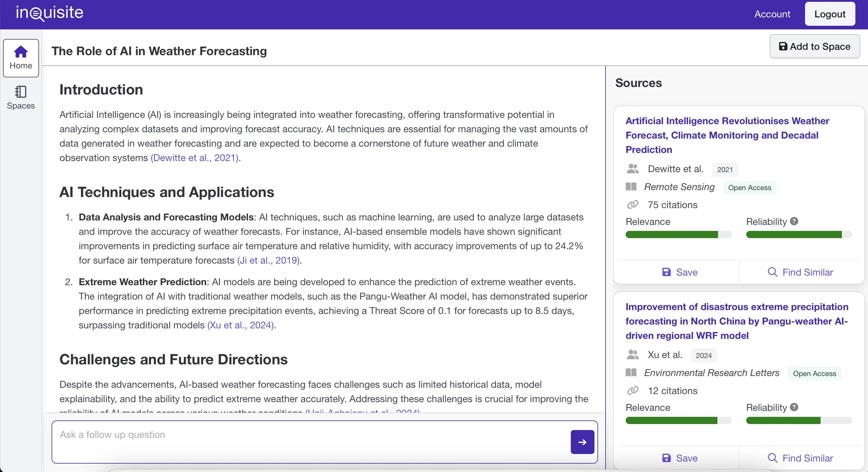Click Add to Space button
868x472 pixels.
pyautogui.click(x=814, y=46)
